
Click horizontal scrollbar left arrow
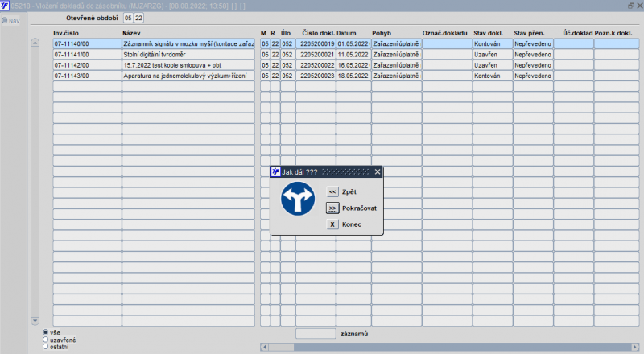tap(265, 347)
